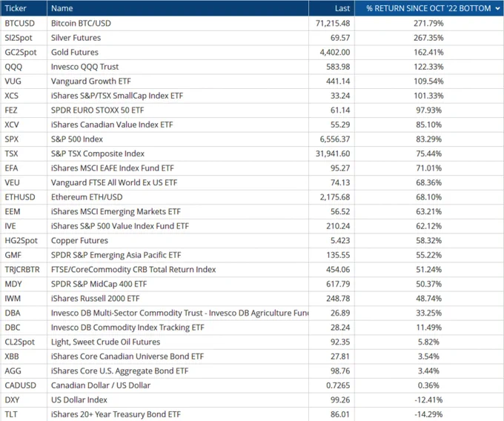Select the VEU ticker cell
This screenshot has height=421, width=504.
pyautogui.click(x=24, y=182)
